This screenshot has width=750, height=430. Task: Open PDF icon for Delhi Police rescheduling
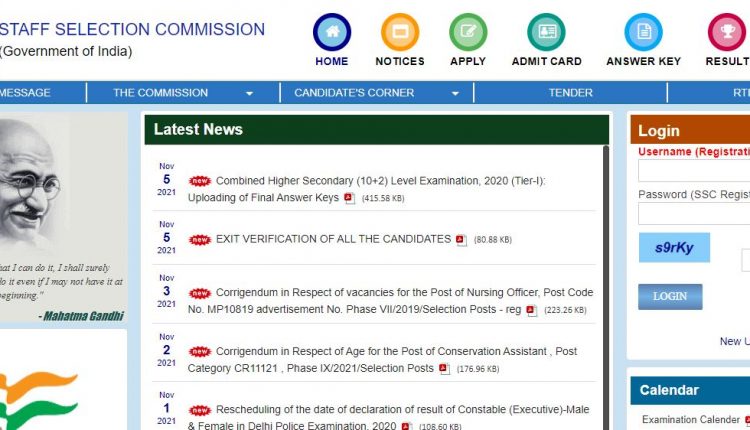pyautogui.click(x=407, y=426)
